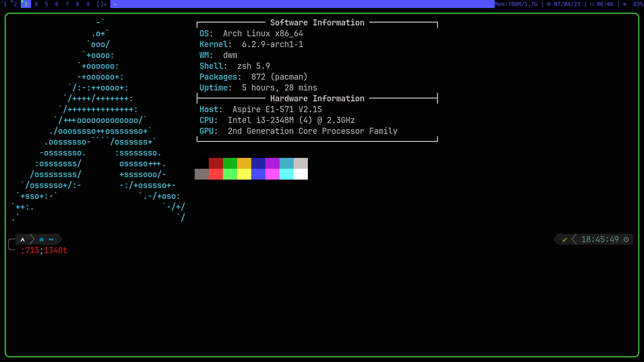Switch to dwm tag 5
Viewport: 644px width, 362px height.
46,4
